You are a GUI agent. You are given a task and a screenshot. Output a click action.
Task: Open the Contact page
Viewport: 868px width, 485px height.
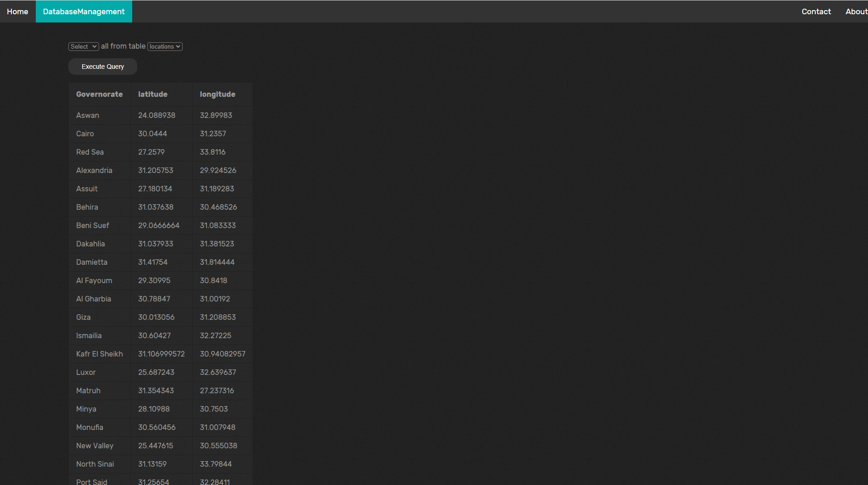816,11
